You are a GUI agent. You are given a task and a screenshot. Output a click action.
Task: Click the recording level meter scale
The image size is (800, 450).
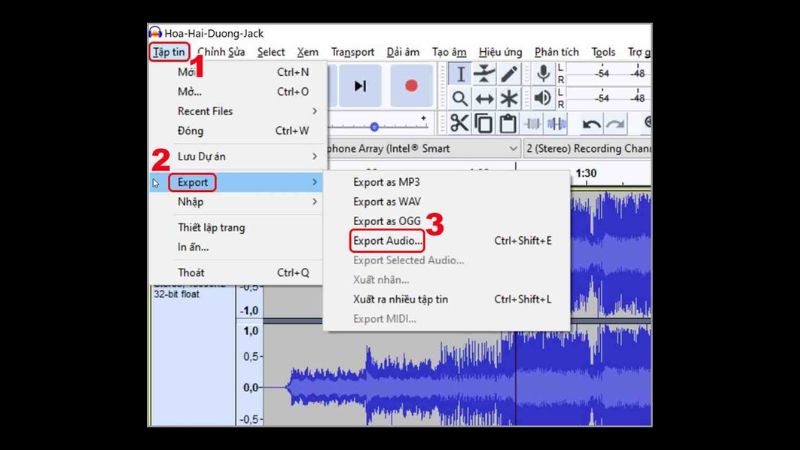point(609,74)
